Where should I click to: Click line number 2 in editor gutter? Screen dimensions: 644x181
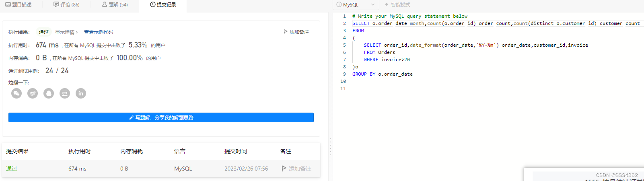click(x=344, y=23)
